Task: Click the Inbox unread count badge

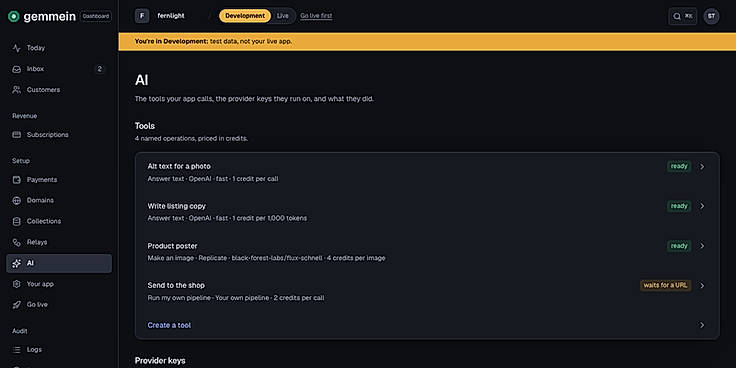Action: click(x=99, y=69)
